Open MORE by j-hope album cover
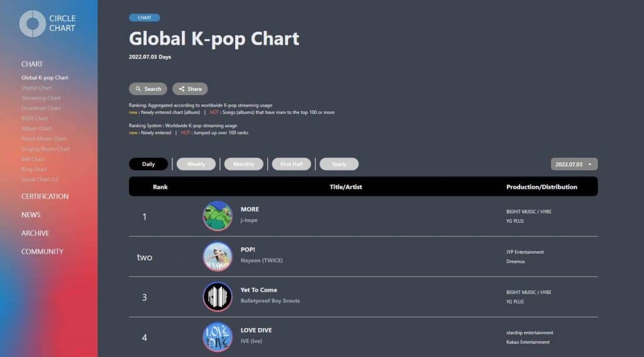 218,216
